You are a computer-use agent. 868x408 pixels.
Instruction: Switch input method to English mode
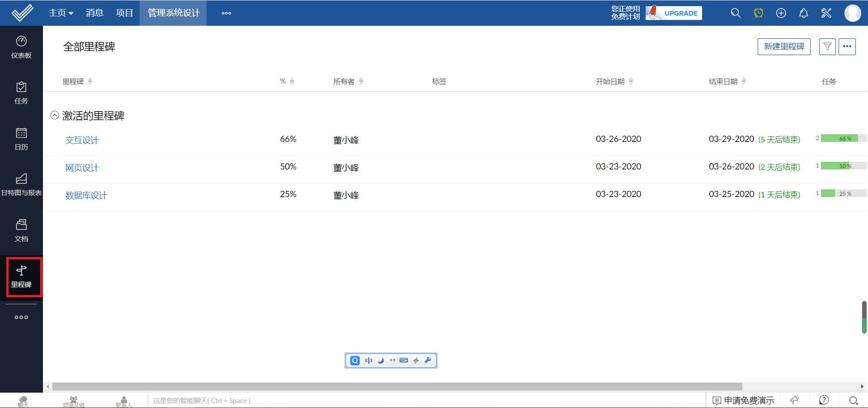pos(368,361)
